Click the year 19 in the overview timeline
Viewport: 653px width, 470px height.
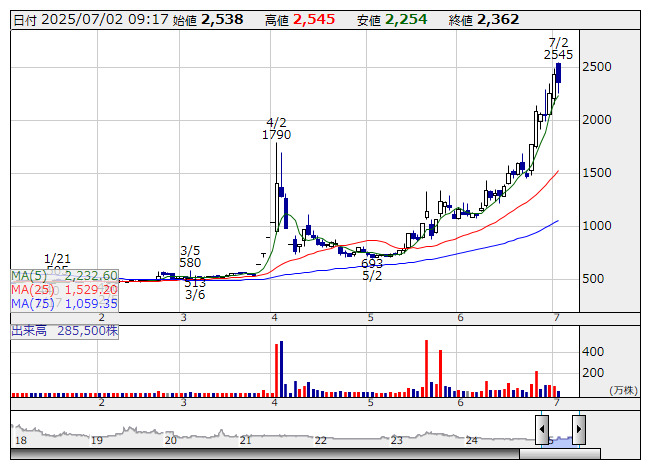[96, 440]
